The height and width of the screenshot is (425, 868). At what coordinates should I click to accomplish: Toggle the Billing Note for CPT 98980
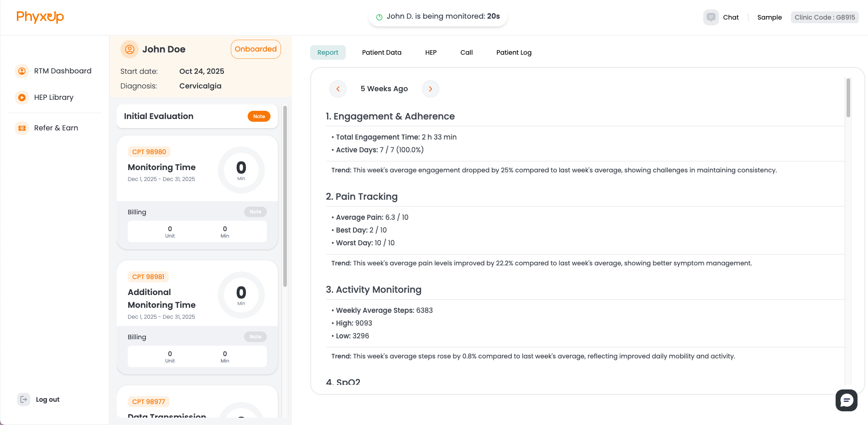tap(255, 212)
